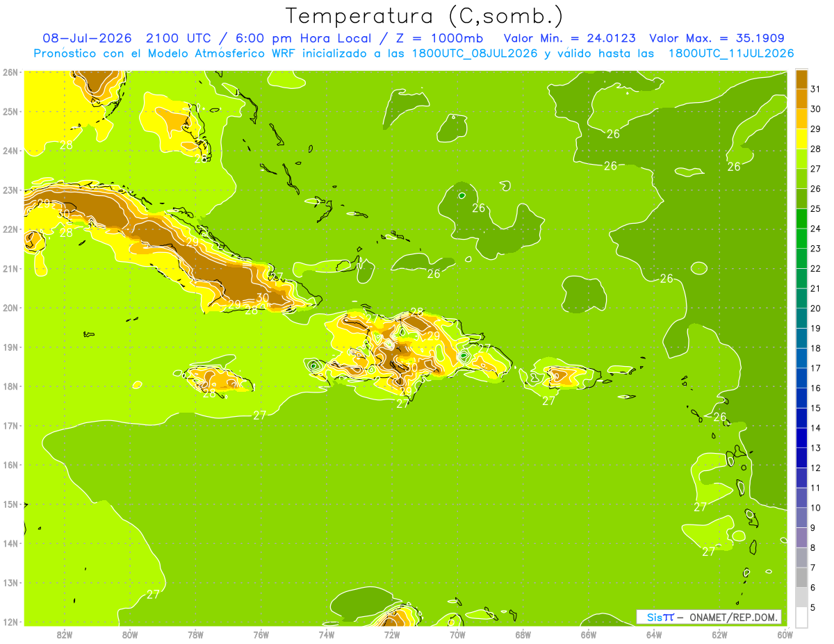The image size is (834, 644).
Task: Click the latitude axis label "16N"
Action: (10, 465)
